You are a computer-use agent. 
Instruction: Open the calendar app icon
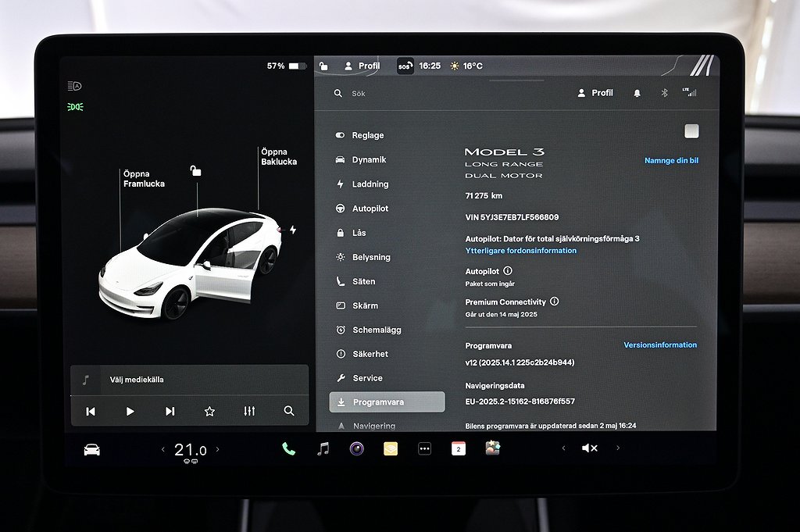coord(458,449)
